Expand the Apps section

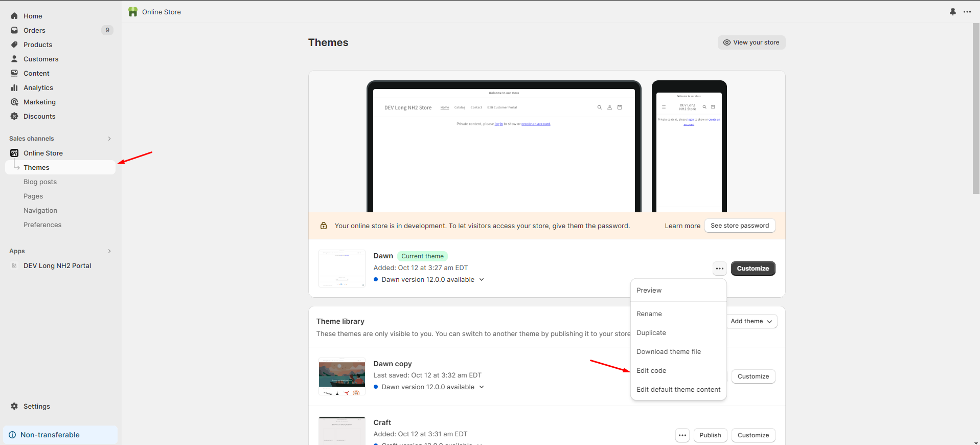point(109,251)
